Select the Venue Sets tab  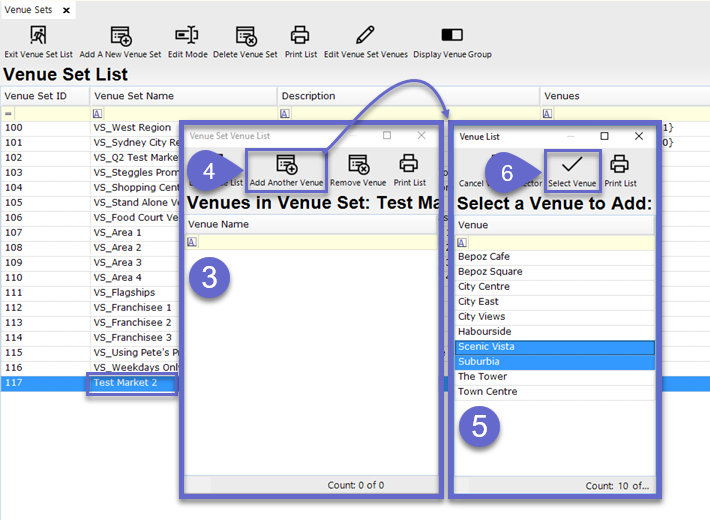point(29,9)
